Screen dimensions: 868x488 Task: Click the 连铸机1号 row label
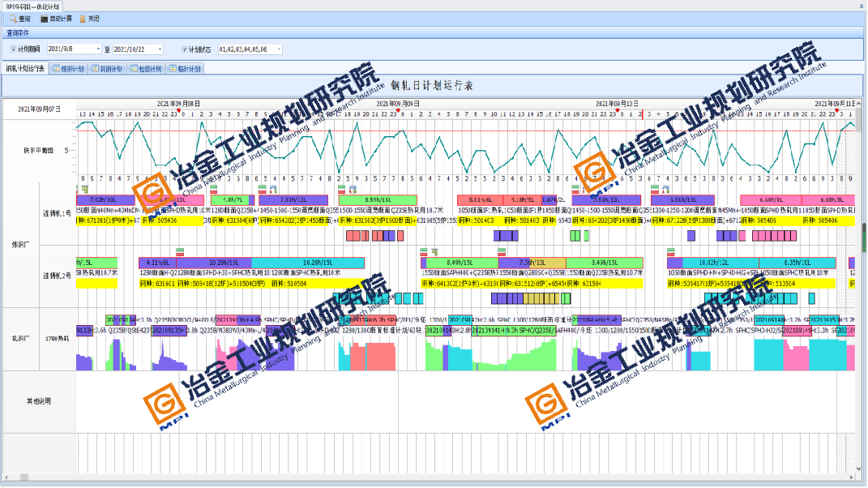[x=57, y=213]
